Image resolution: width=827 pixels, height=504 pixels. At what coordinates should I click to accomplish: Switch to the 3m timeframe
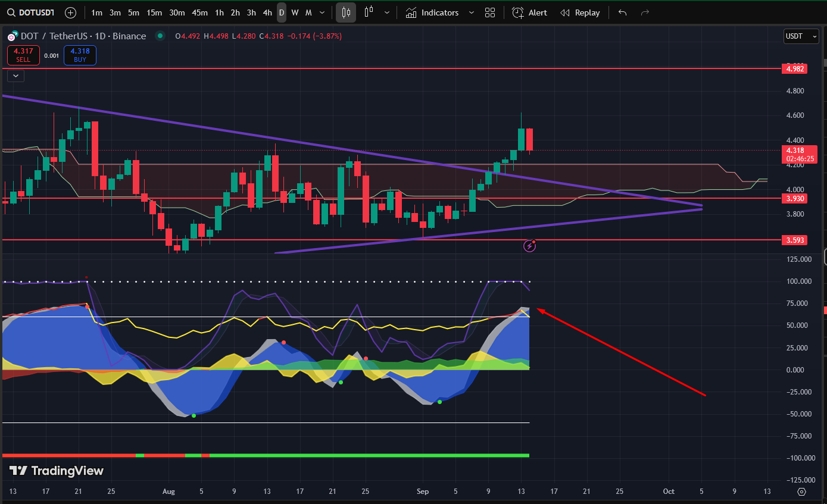pos(115,12)
